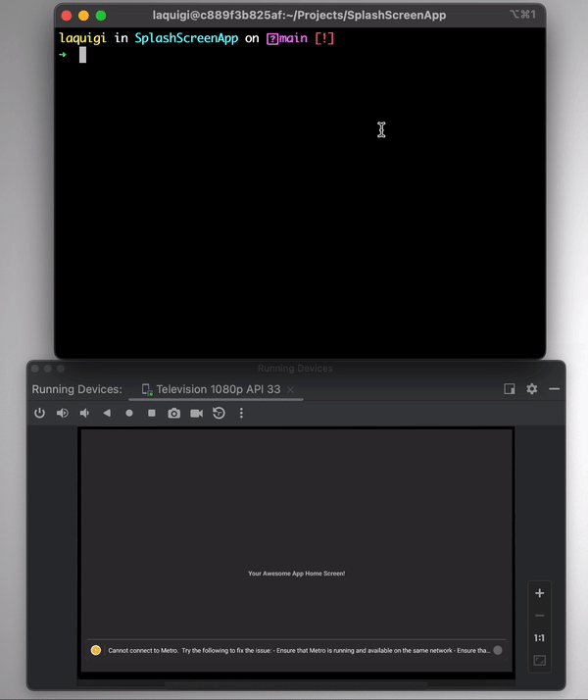The height and width of the screenshot is (700, 588).
Task: Click the emulator Home circle icon
Action: coord(129,413)
